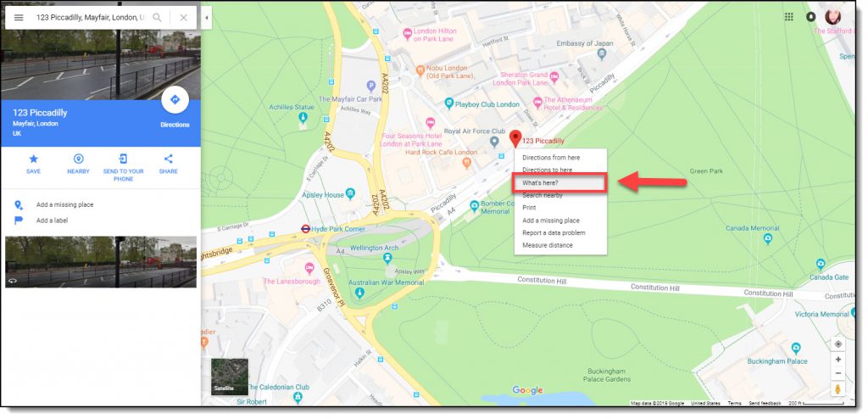The width and height of the screenshot is (868, 419).
Task: Select "Measure distance" menu entry
Action: [x=548, y=245]
